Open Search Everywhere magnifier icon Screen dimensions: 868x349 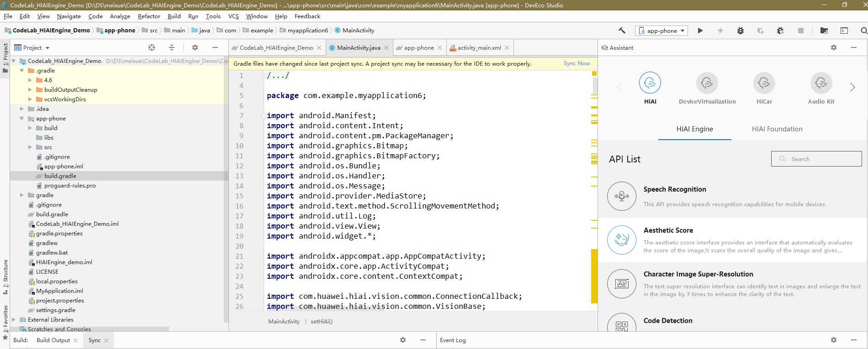863,31
